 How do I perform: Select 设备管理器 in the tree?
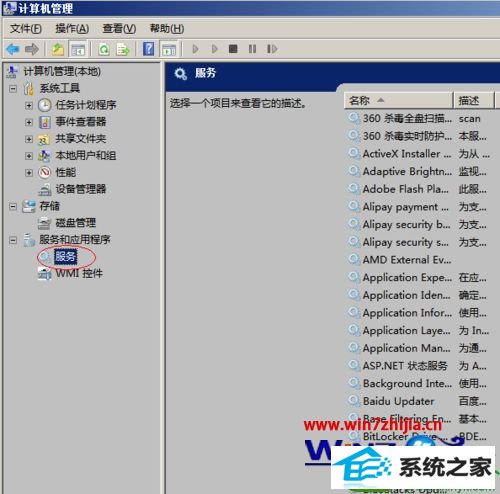coord(81,189)
